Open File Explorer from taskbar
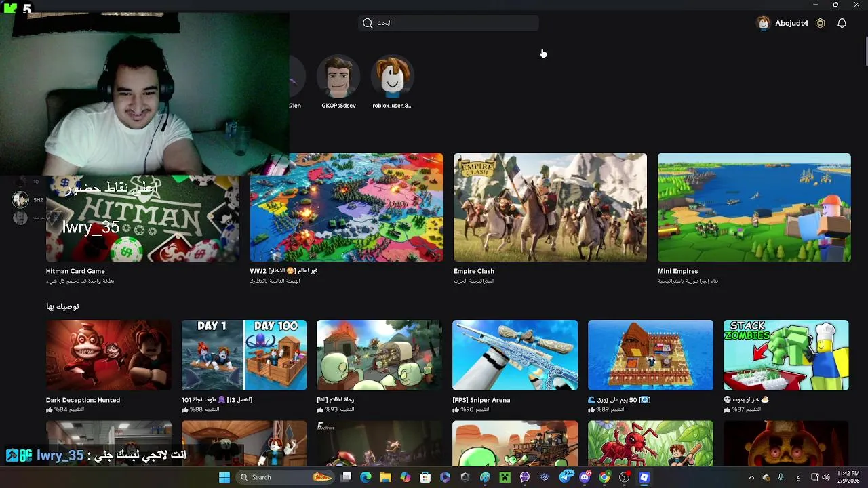 (385, 477)
